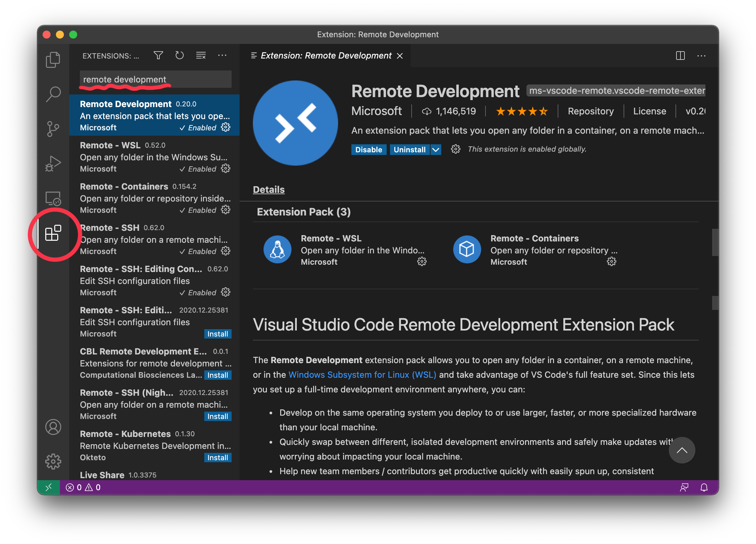This screenshot has width=756, height=544.
Task: Install CBL Remote Development extension
Action: click(218, 375)
